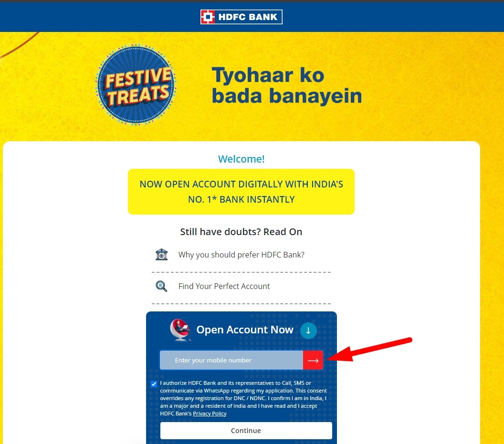Expand Why you should prefer HDFC Bank
Screen dimensions: 504x444
click(x=241, y=255)
